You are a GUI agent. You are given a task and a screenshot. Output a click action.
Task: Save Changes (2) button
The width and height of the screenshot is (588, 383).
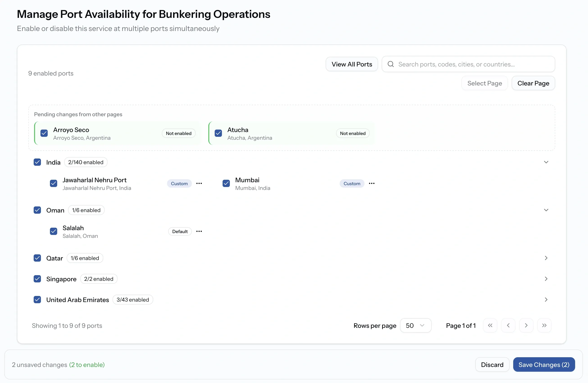pyautogui.click(x=544, y=364)
